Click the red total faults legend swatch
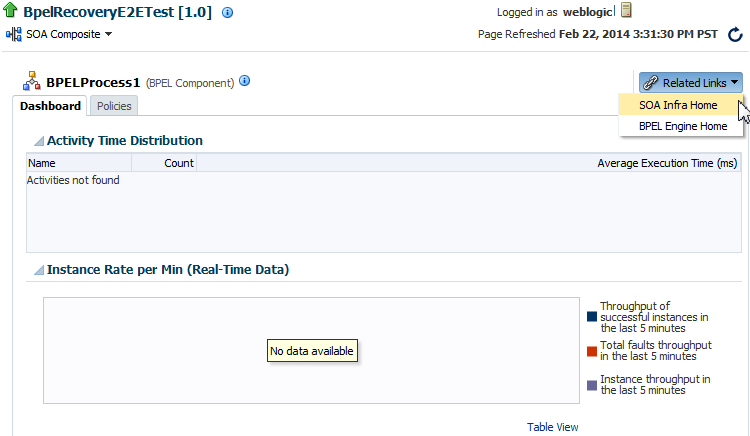 592,351
